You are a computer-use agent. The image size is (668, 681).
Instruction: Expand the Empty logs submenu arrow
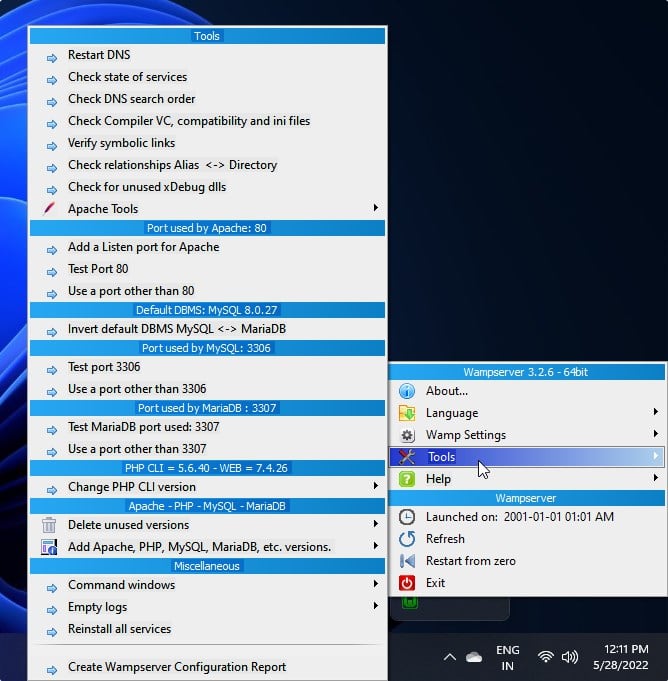[376, 605]
